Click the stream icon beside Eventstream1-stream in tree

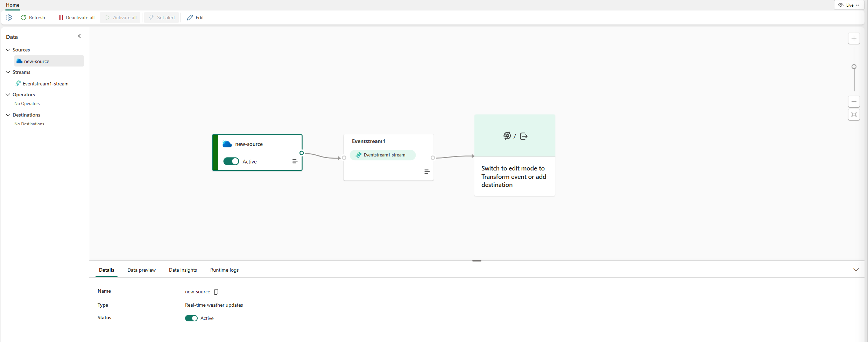18,84
